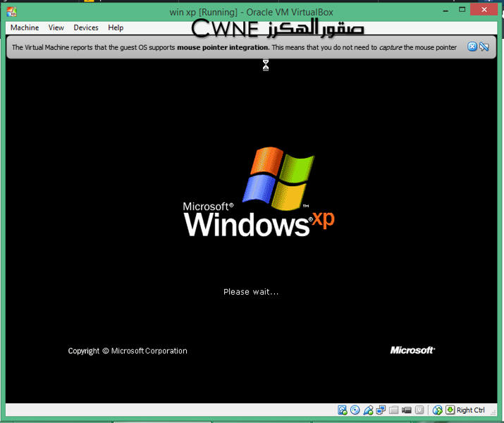Click the mouse integration status icon
The width and height of the screenshot is (504, 423).
437,410
